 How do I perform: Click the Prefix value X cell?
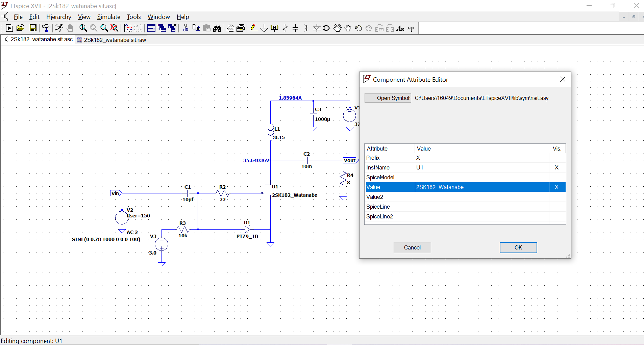[x=482, y=158]
